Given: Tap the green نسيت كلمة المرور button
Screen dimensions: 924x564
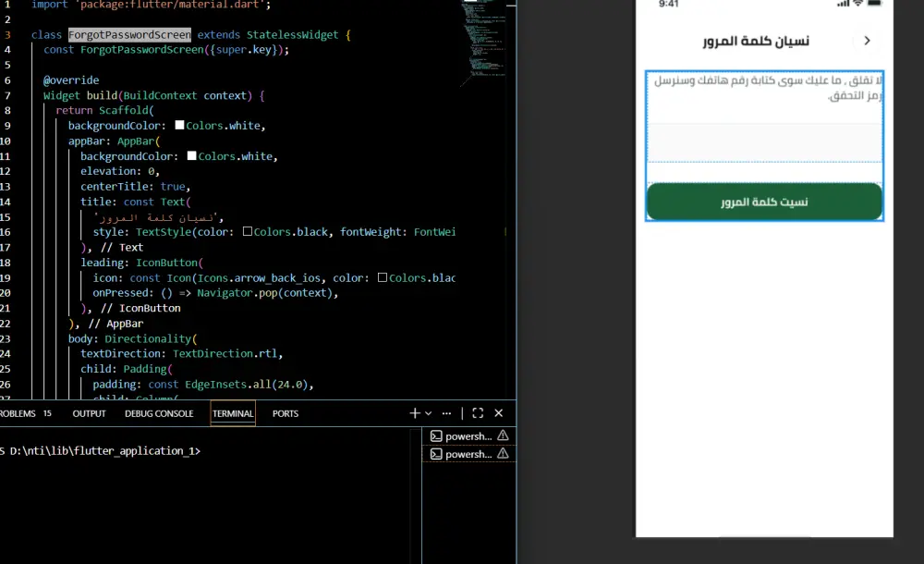Looking at the screenshot, I should pos(764,202).
